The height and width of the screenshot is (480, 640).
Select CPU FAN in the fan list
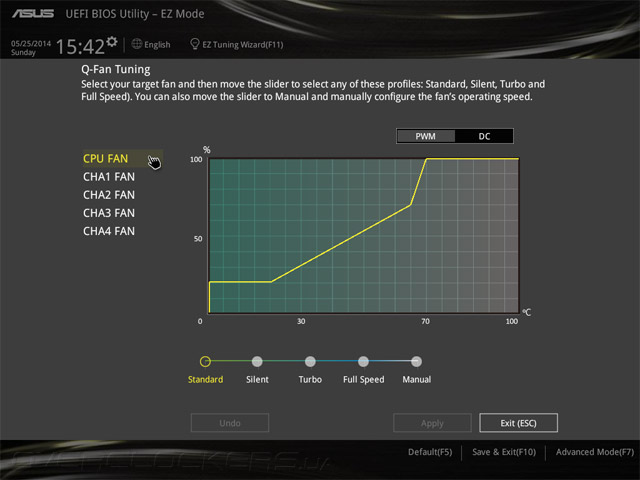[x=106, y=158]
